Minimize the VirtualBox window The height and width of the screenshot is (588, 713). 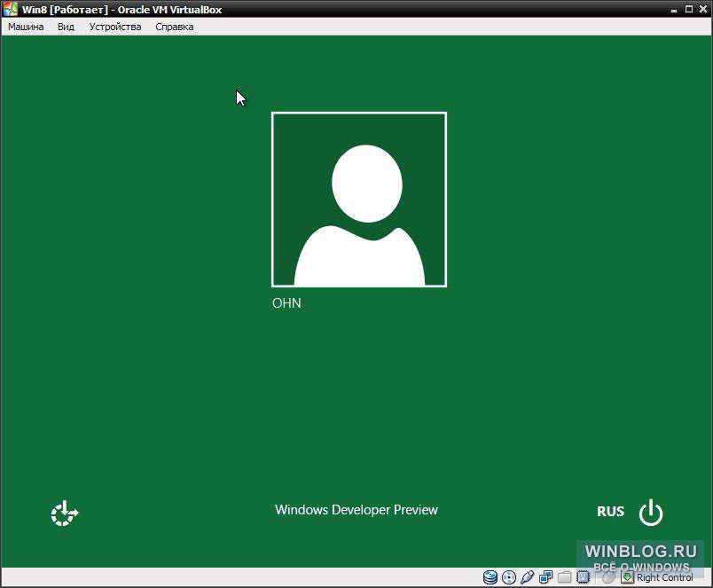click(674, 10)
